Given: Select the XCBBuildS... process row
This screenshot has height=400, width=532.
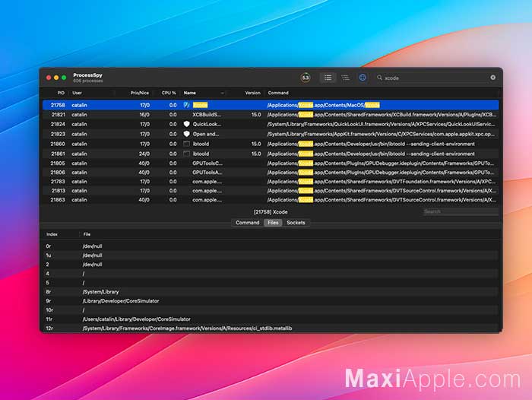Looking at the screenshot, I should click(271, 115).
